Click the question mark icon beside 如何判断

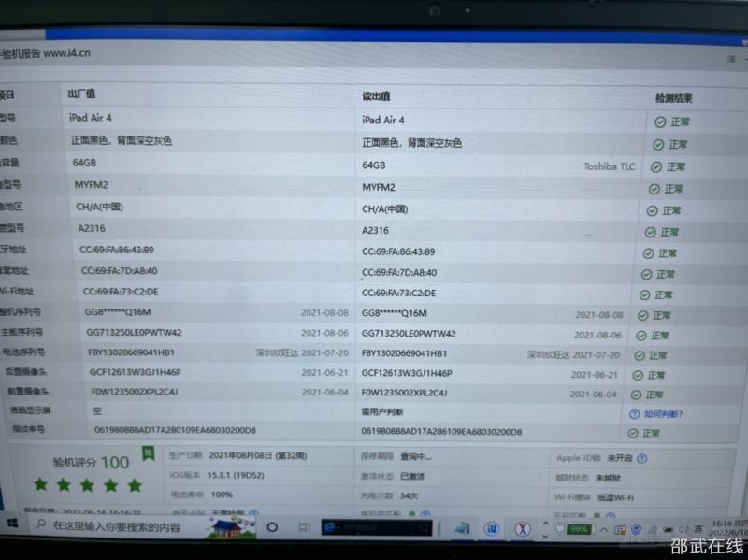pos(634,413)
